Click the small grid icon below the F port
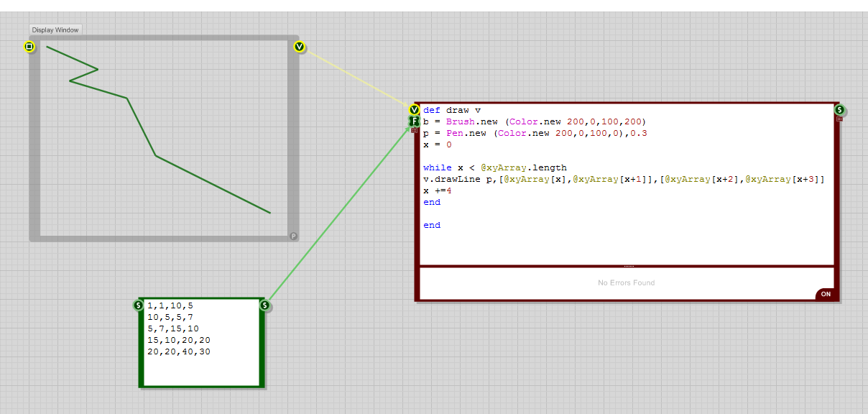Image resolution: width=868 pixels, height=414 pixels. (415, 131)
